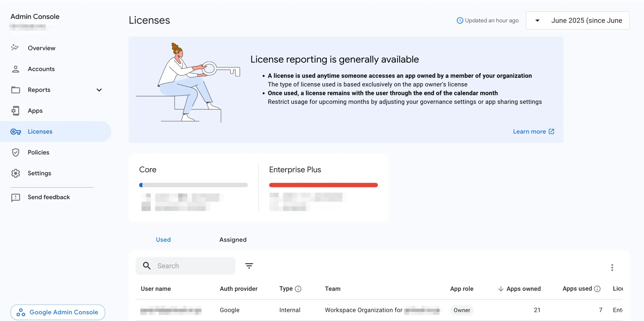Viewport: 644px width, 321px height.
Task: Open the filter list icon
Action: coord(249,266)
